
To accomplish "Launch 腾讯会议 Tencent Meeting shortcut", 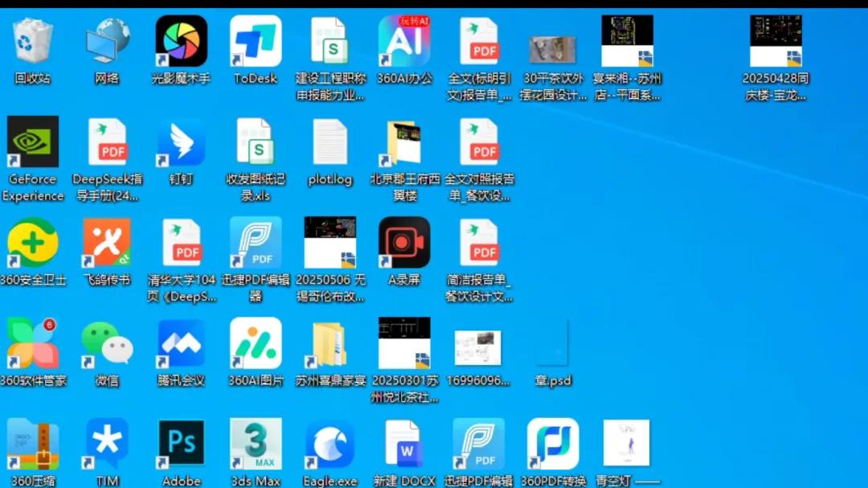I will pos(182,343).
